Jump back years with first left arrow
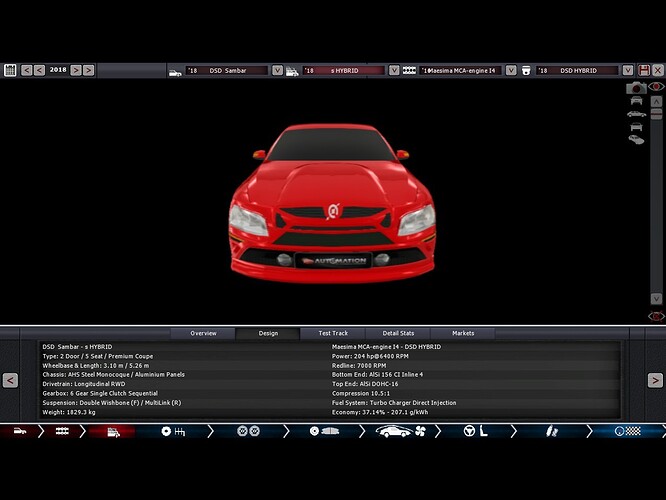 [x=26, y=70]
